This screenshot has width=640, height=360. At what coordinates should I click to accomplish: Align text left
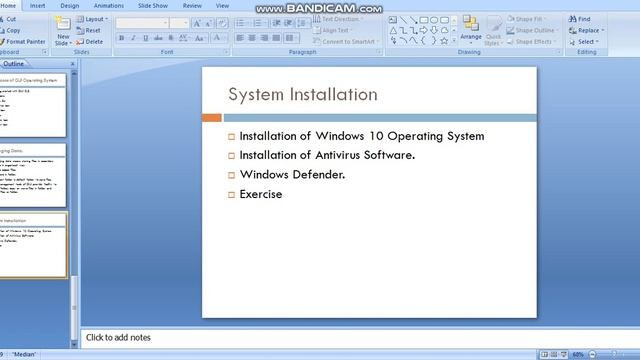click(x=240, y=38)
